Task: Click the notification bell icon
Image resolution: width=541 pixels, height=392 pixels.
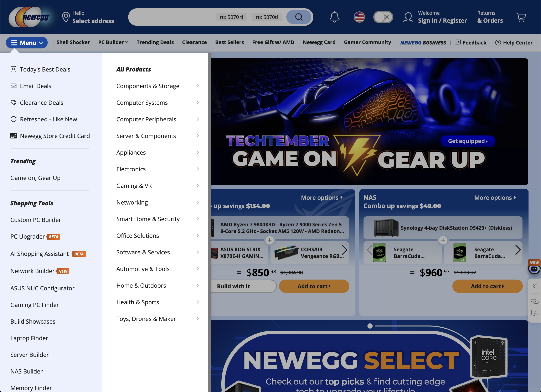Action: point(334,17)
